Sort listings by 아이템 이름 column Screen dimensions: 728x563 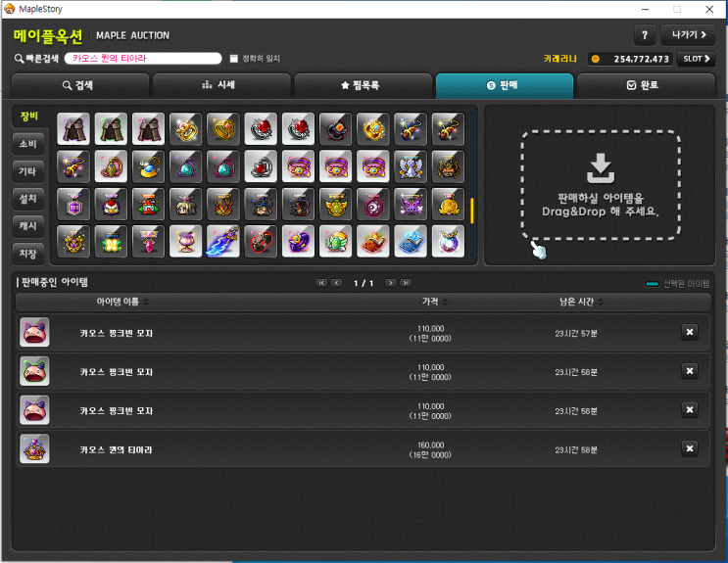(122, 302)
